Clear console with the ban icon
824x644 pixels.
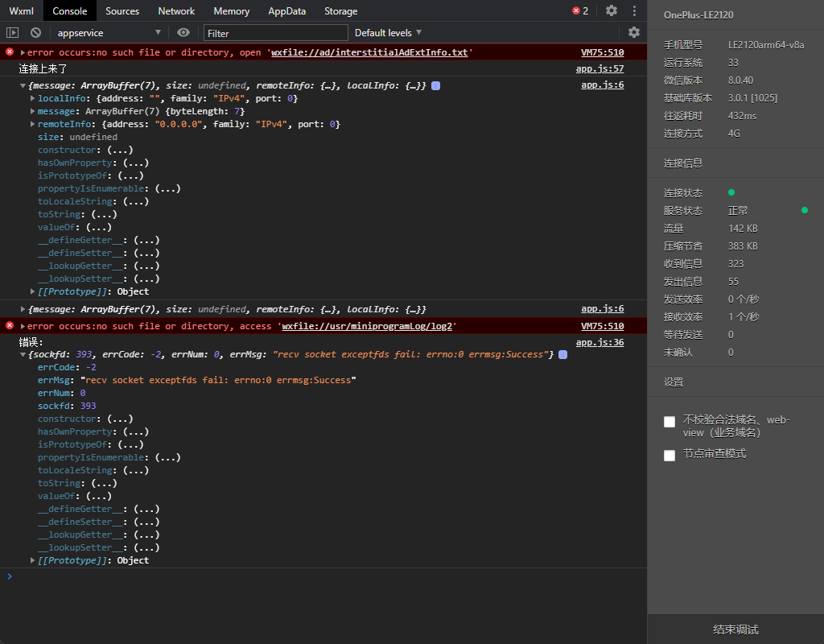pos(35,32)
